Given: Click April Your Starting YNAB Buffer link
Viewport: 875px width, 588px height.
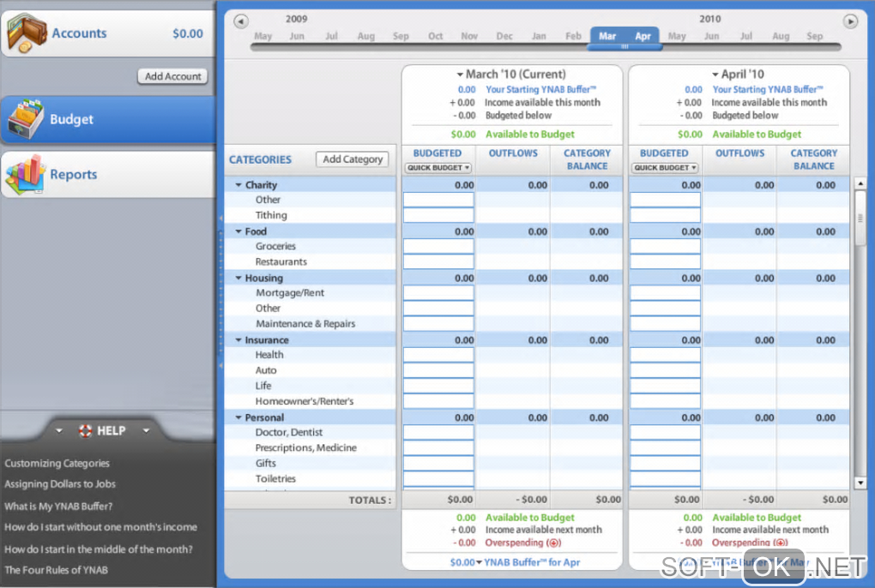Looking at the screenshot, I should (x=768, y=89).
